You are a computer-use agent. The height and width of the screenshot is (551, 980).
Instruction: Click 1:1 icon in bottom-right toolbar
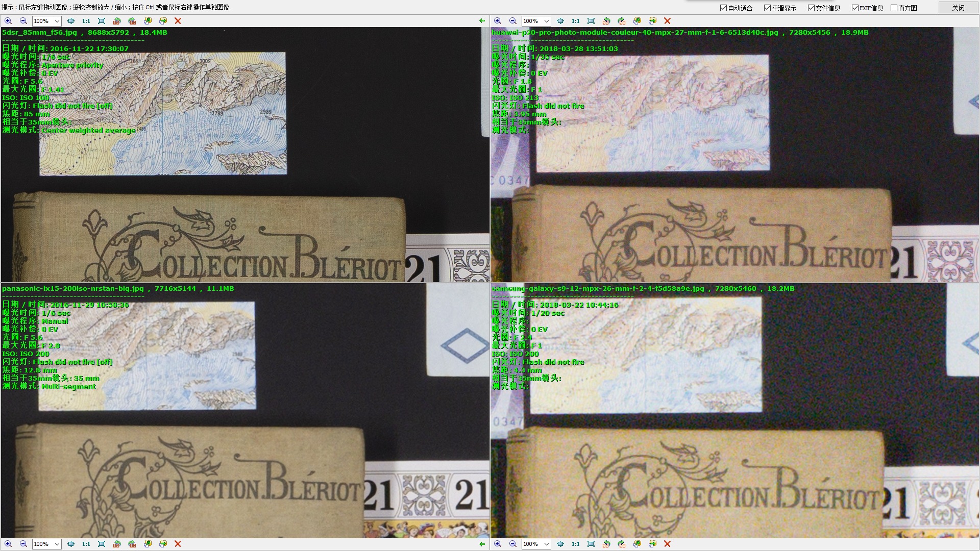576,544
